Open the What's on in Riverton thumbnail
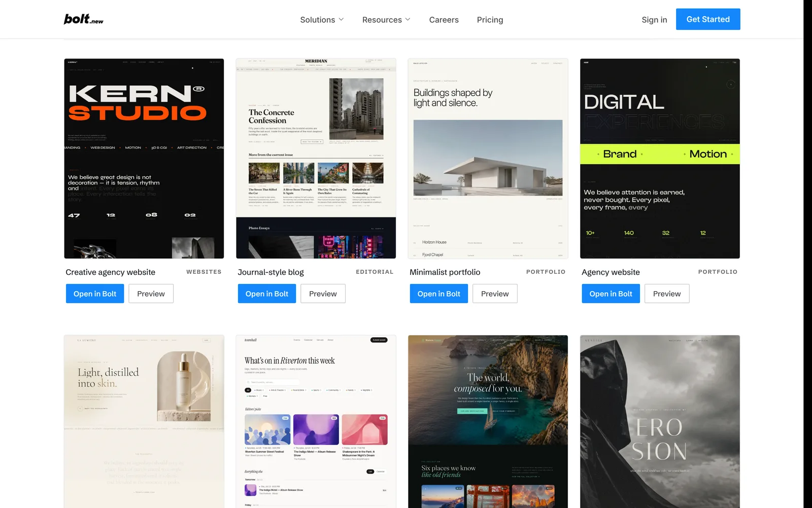812x508 pixels. 316,422
